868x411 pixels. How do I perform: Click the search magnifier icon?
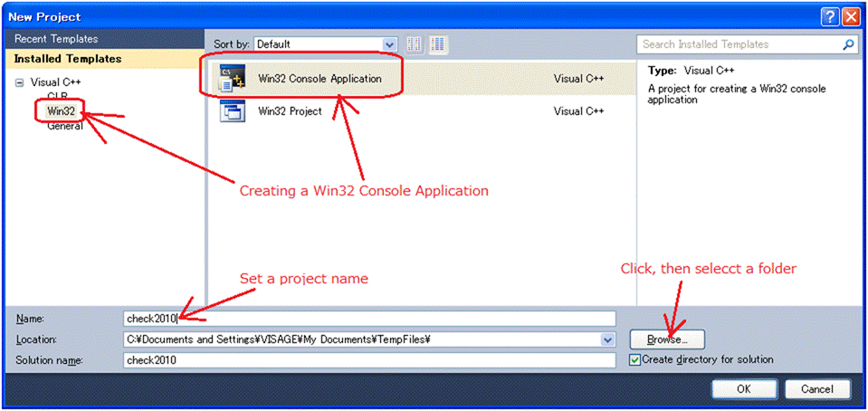(848, 44)
